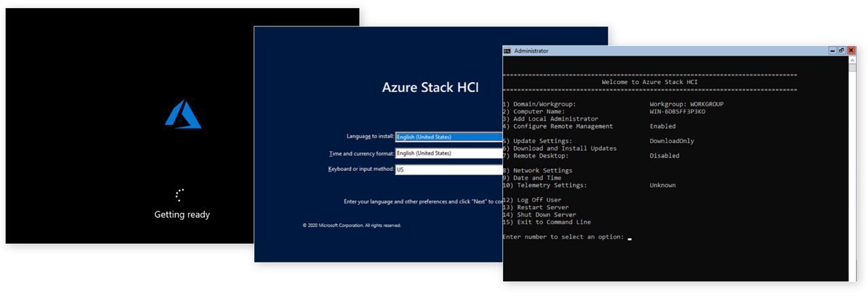Click the 'Computer Name:' console option
The height and width of the screenshot is (297, 868).
[534, 111]
